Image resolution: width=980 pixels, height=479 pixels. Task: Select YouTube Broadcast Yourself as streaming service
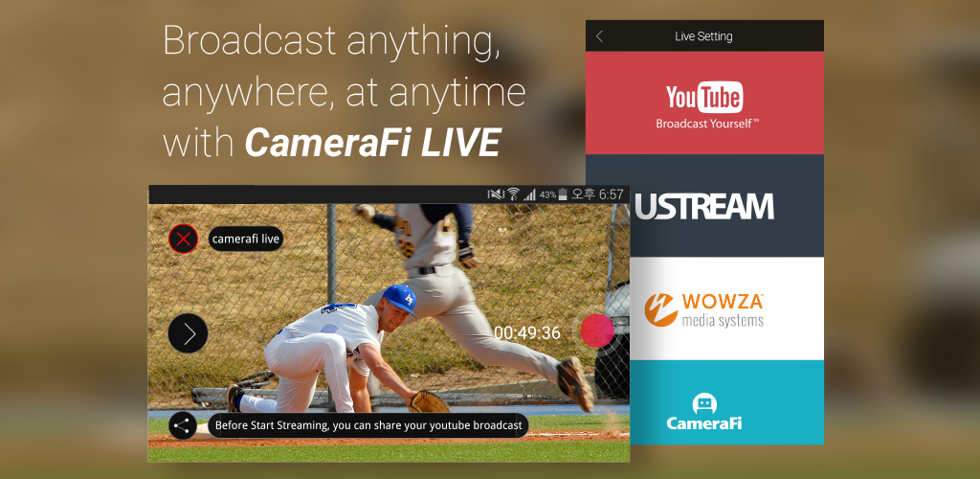coord(704,103)
